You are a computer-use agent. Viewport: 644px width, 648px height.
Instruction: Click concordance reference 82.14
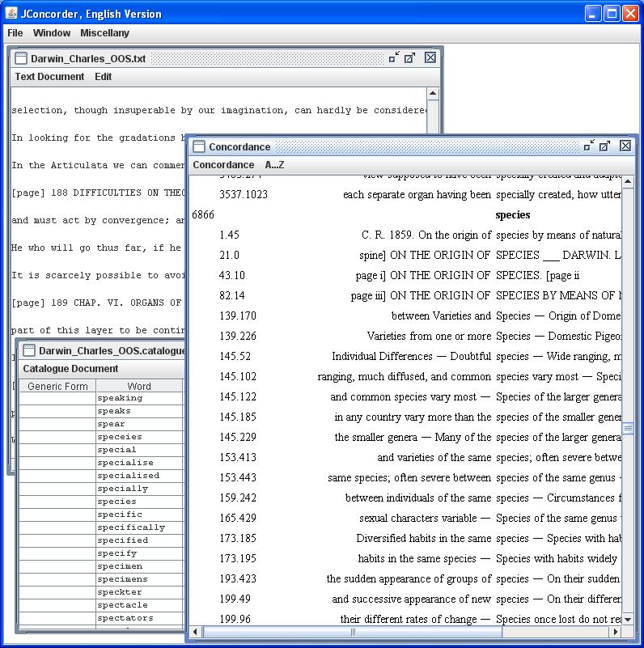[x=232, y=296]
